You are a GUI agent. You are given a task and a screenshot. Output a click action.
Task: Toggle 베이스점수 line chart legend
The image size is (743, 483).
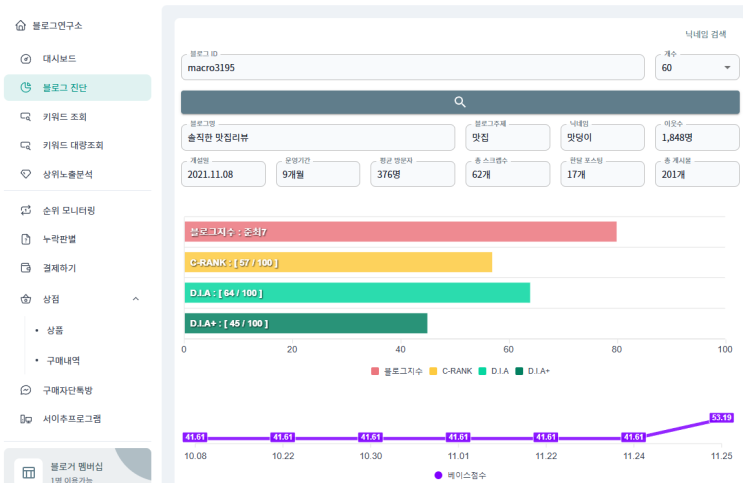[460, 475]
